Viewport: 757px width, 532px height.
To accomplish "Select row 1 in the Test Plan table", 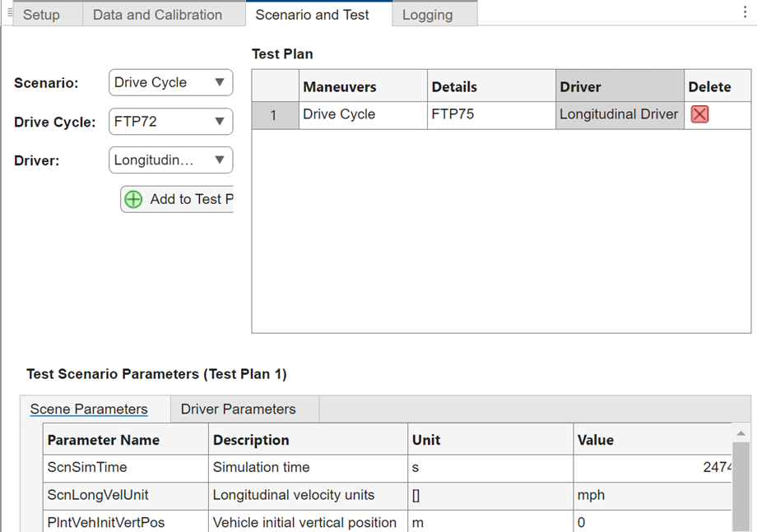I will click(x=274, y=114).
